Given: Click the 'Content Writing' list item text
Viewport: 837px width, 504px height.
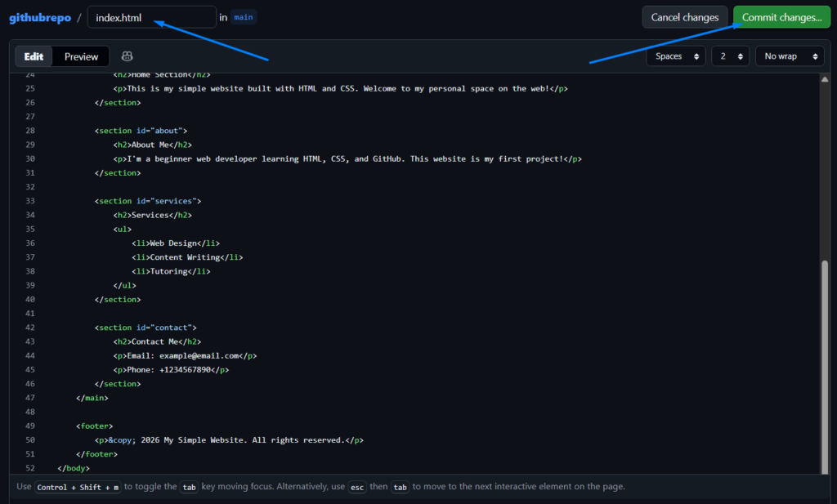Looking at the screenshot, I should [186, 257].
